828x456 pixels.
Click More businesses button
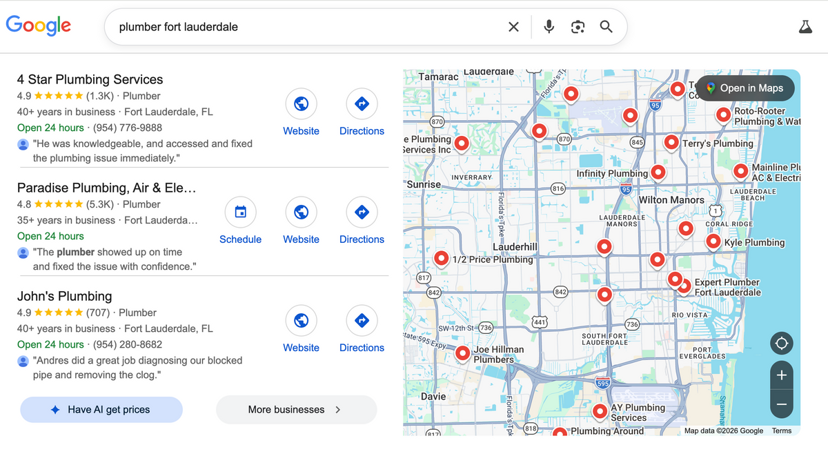pos(296,410)
